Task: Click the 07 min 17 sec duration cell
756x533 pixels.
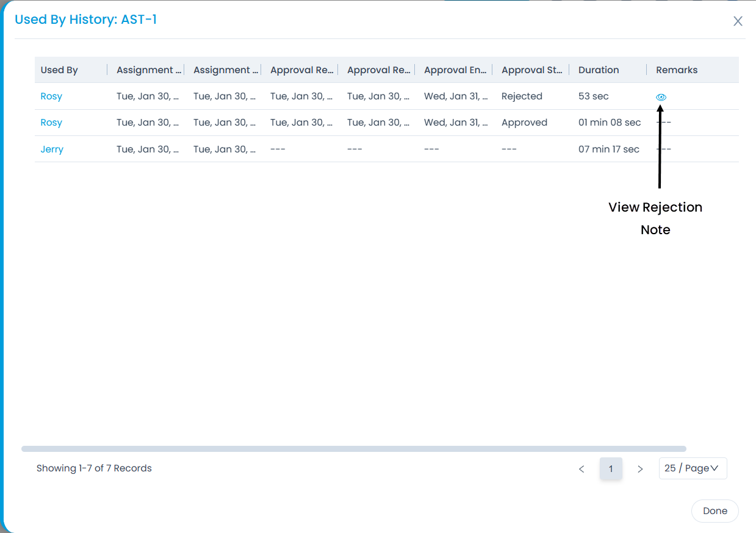Action: coord(608,149)
